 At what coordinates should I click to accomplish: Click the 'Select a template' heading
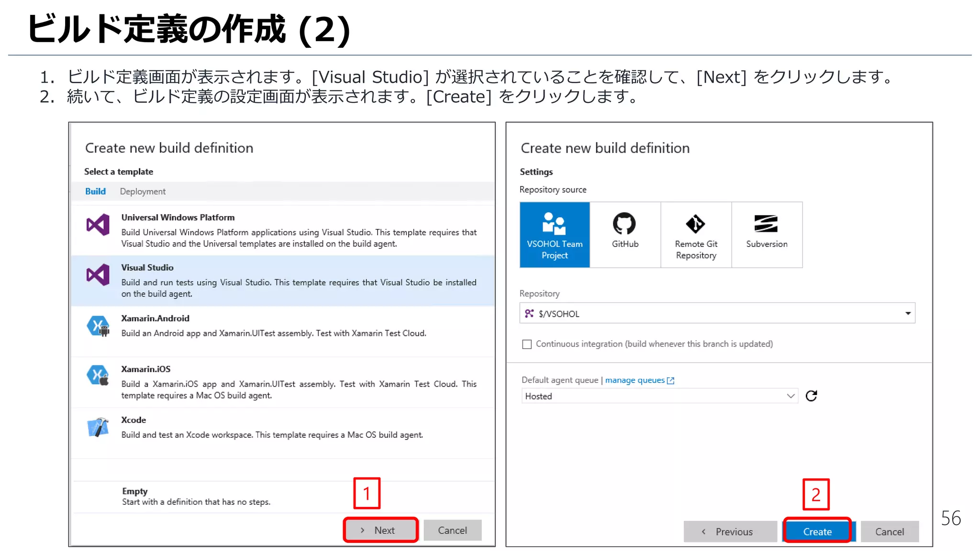(x=119, y=172)
